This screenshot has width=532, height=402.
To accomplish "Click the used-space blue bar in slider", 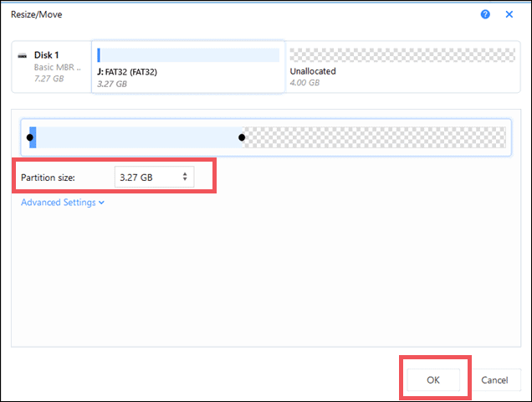I will 33,137.
